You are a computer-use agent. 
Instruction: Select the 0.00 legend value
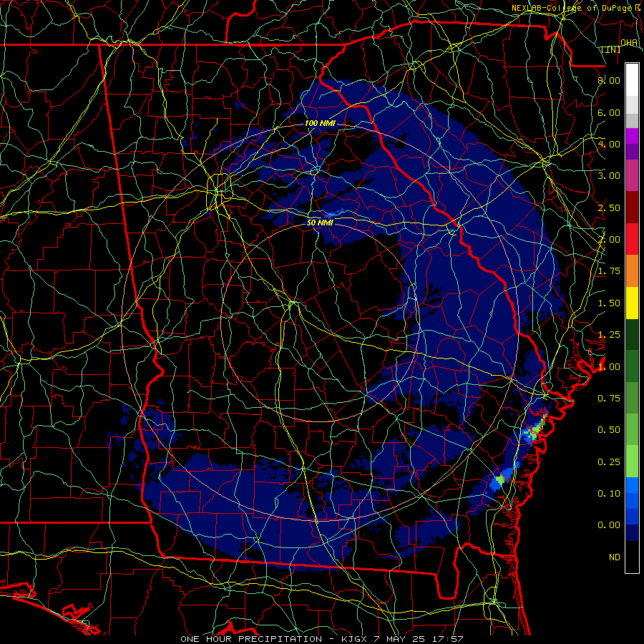609,525
